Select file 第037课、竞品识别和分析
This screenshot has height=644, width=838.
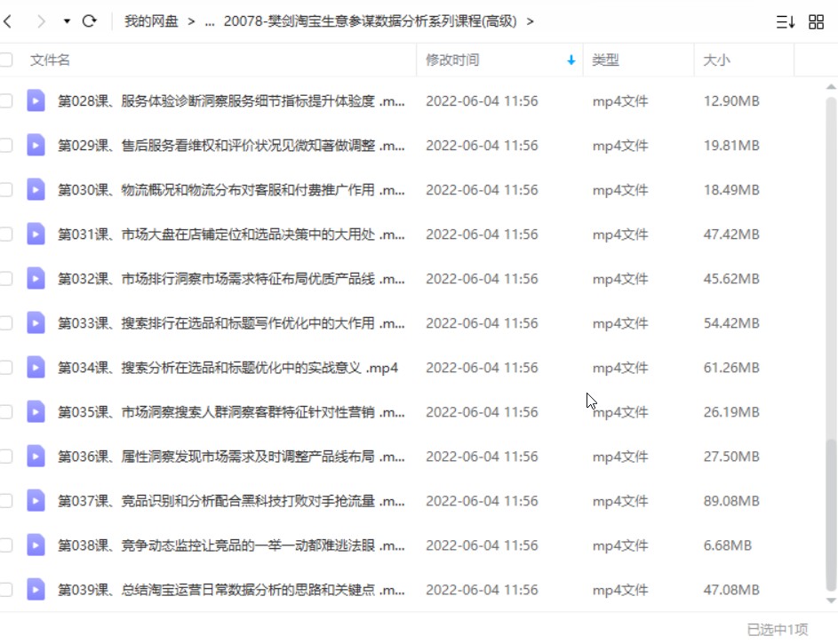coord(231,501)
